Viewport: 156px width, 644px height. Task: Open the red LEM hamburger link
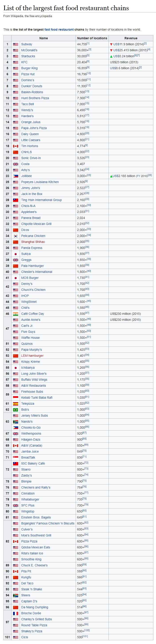(x=32, y=356)
